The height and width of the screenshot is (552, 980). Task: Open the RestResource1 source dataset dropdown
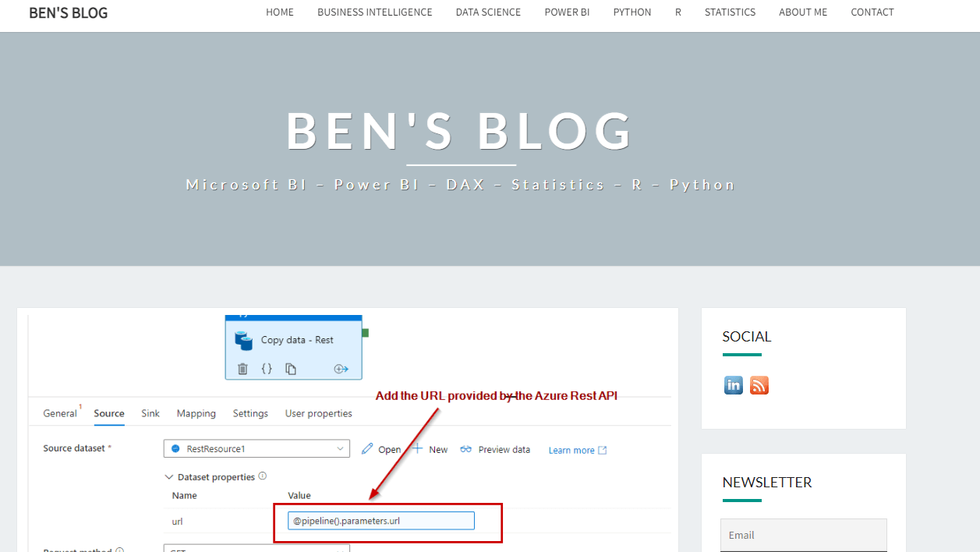tap(256, 448)
